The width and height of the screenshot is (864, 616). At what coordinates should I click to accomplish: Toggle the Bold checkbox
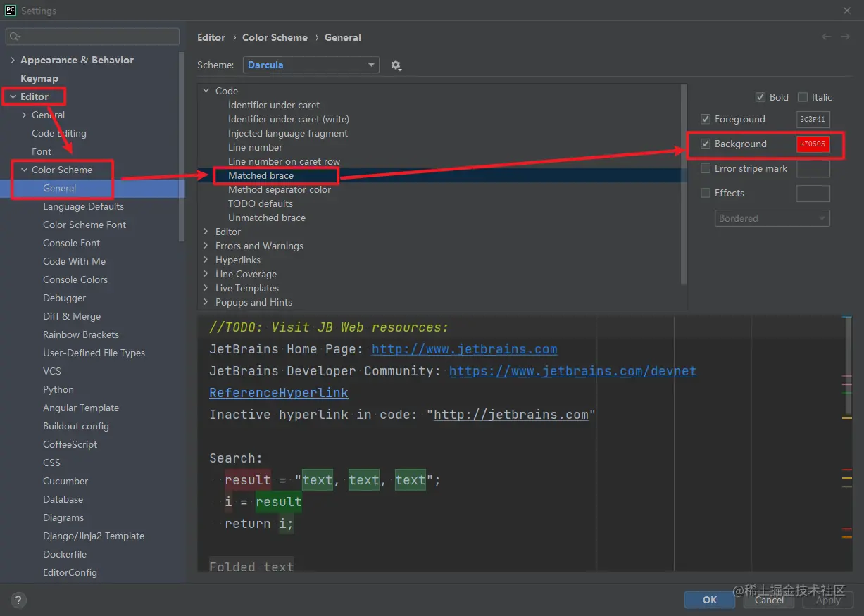pos(760,97)
